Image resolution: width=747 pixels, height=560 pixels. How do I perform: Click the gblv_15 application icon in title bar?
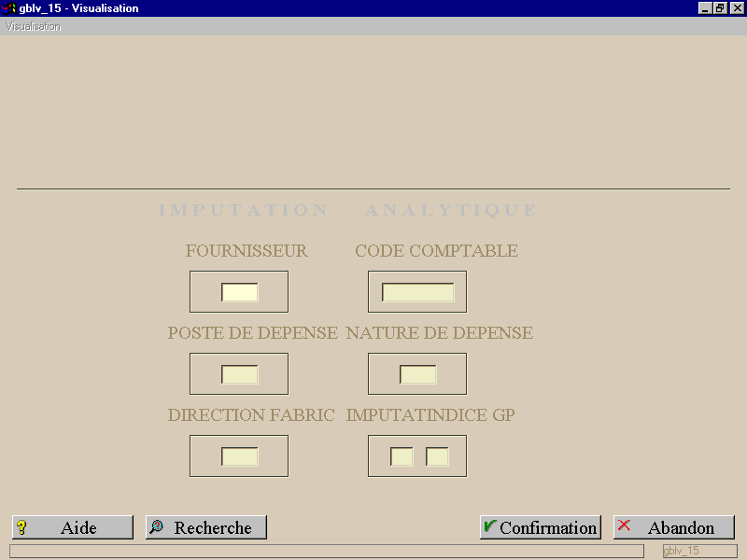pos(8,8)
